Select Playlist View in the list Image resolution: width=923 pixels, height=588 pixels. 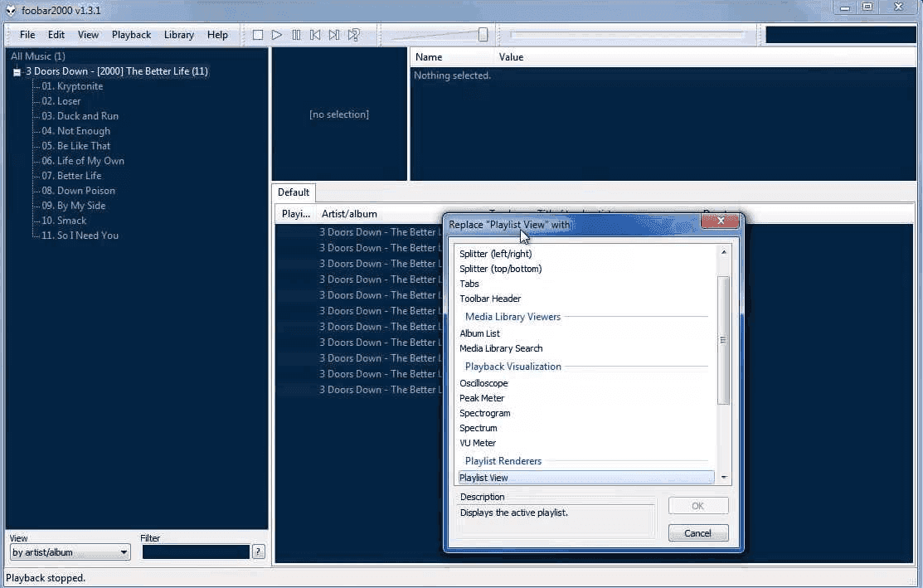pyautogui.click(x=586, y=478)
